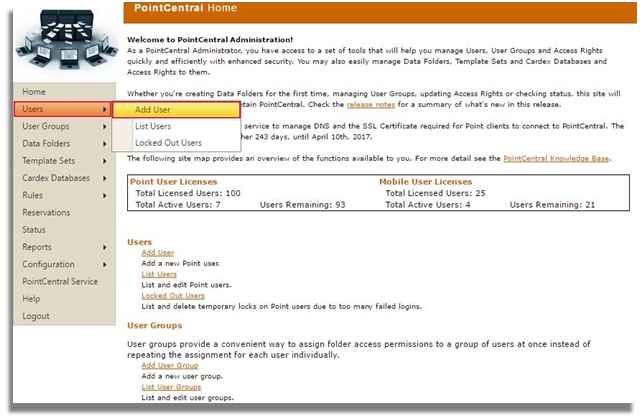Expand the arrow next to Configuration

pos(105,265)
